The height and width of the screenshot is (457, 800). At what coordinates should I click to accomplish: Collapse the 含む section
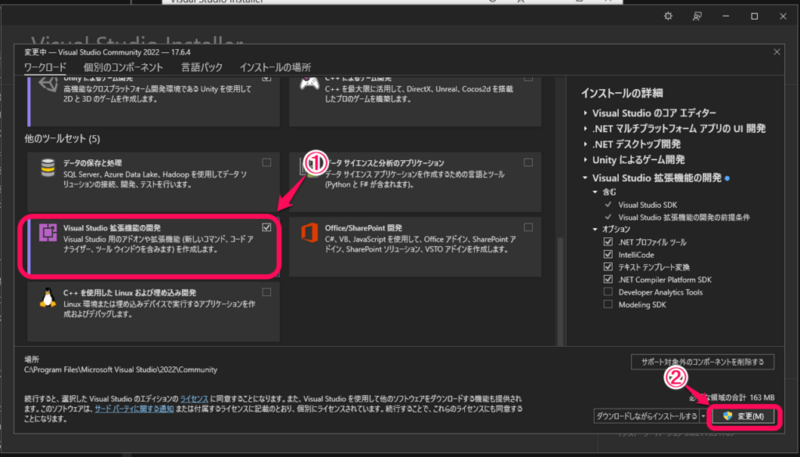point(595,192)
